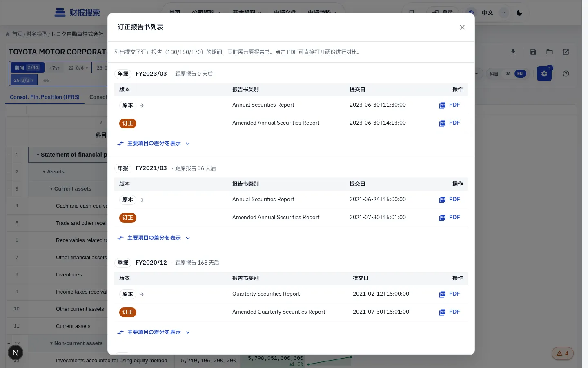Screen dimensions: 588x368
Task: Click the arrow next to FY2021/03 原本
Action: click(x=142, y=200)
